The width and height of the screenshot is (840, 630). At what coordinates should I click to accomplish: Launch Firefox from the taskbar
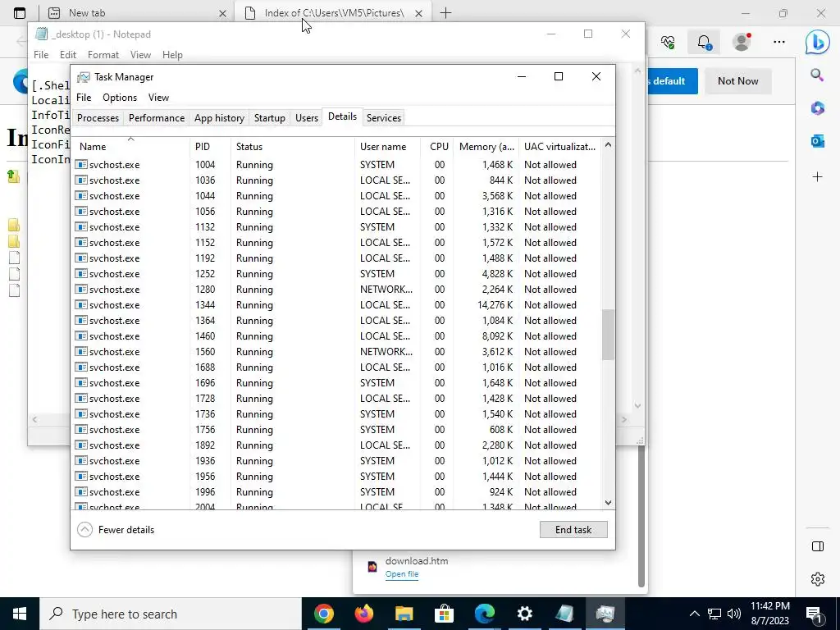pyautogui.click(x=363, y=614)
